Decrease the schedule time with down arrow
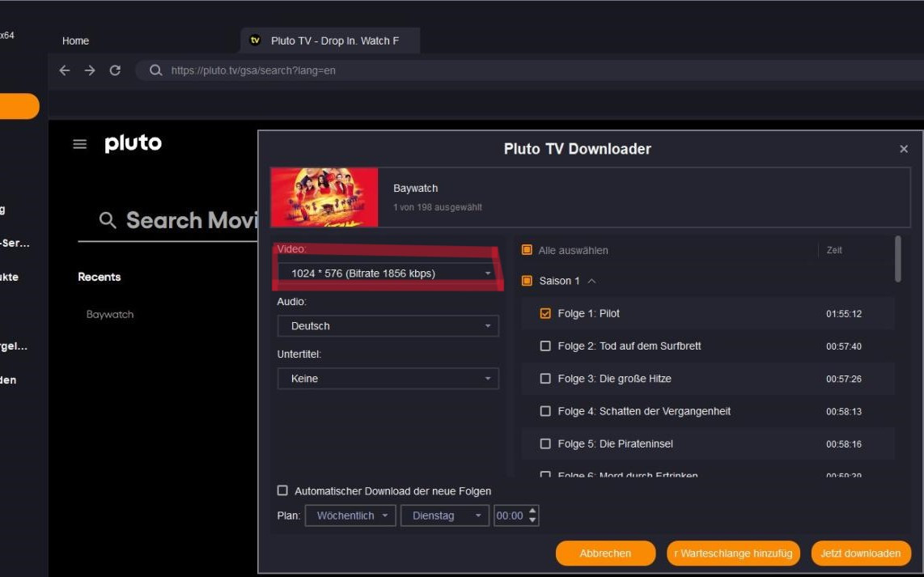The width and height of the screenshot is (924, 577). tap(532, 520)
